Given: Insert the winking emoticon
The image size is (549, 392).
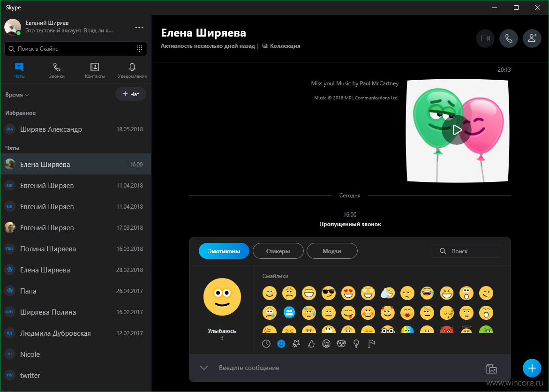Looking at the screenshot, I should [486, 293].
